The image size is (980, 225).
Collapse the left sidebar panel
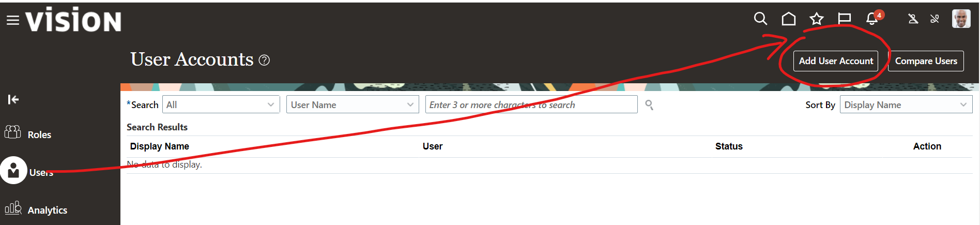13,99
